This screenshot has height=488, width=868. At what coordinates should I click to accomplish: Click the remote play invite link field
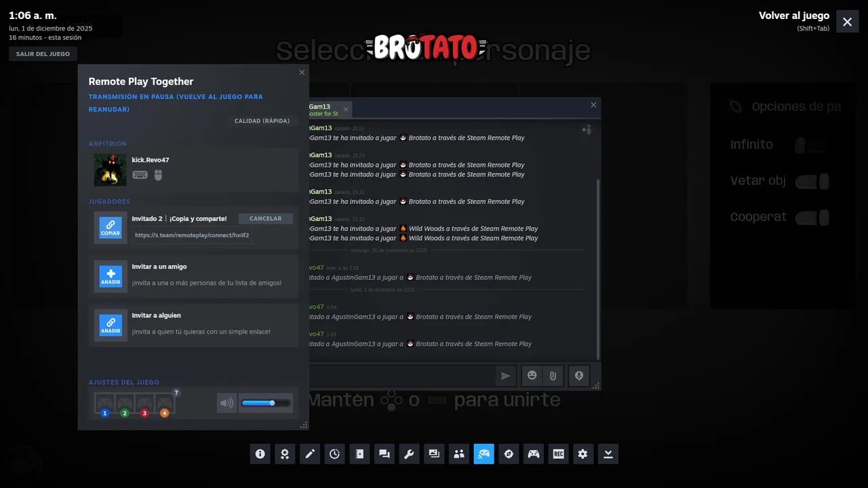tap(192, 236)
